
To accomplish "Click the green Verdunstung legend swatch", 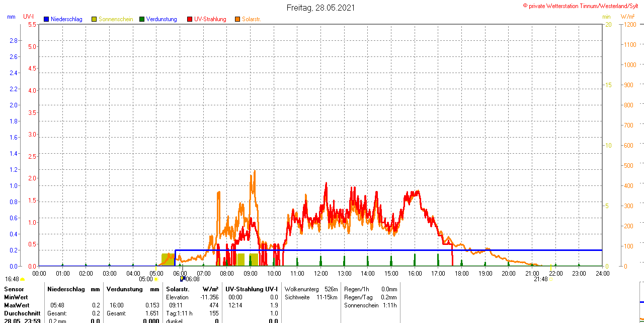I will coord(142,19).
